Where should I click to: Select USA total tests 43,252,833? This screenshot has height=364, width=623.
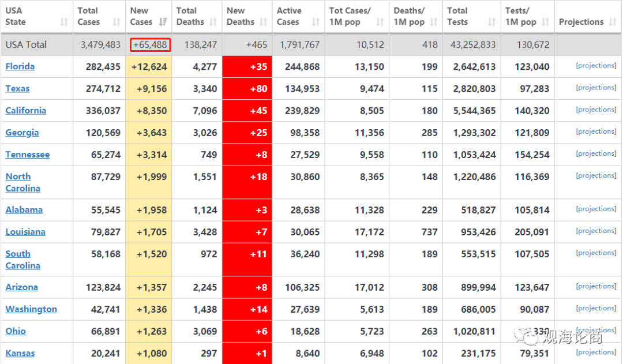point(473,44)
